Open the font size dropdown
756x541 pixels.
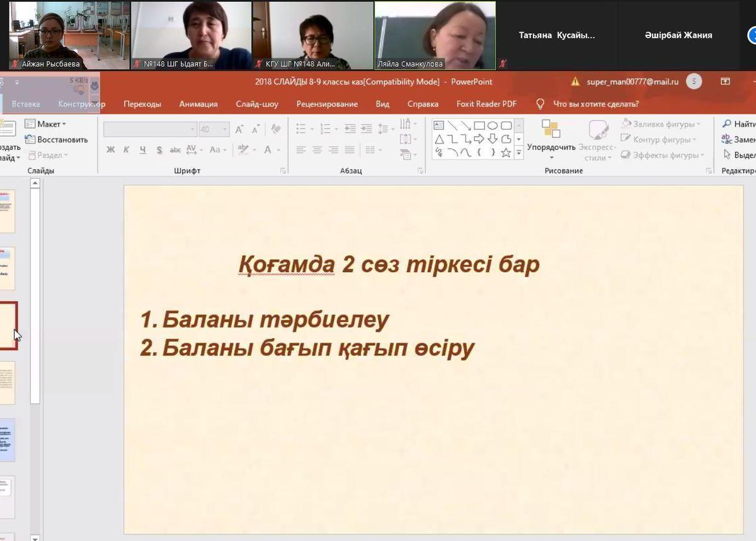(223, 130)
